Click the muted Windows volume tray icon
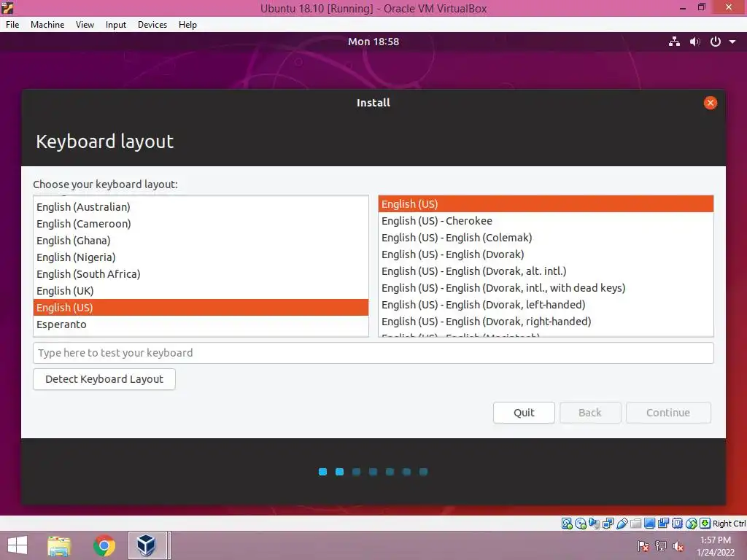Viewport: 747px width, 560px height. [678, 546]
